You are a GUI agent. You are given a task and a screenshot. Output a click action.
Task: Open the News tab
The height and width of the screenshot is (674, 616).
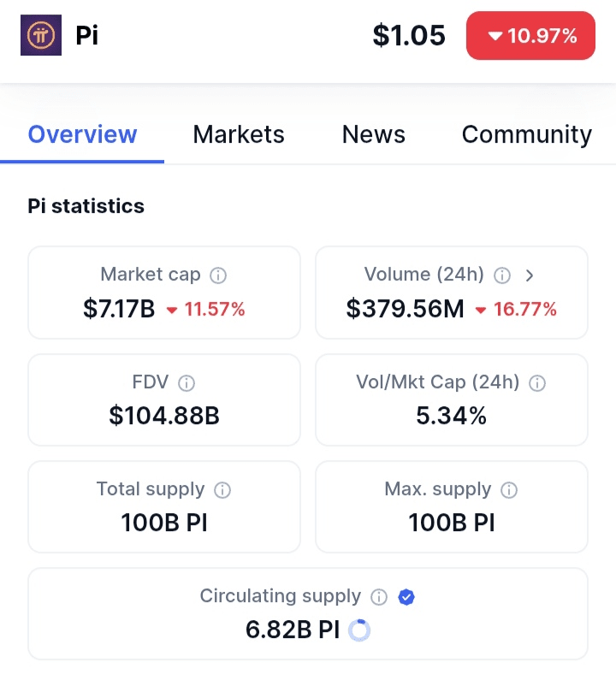tap(373, 134)
